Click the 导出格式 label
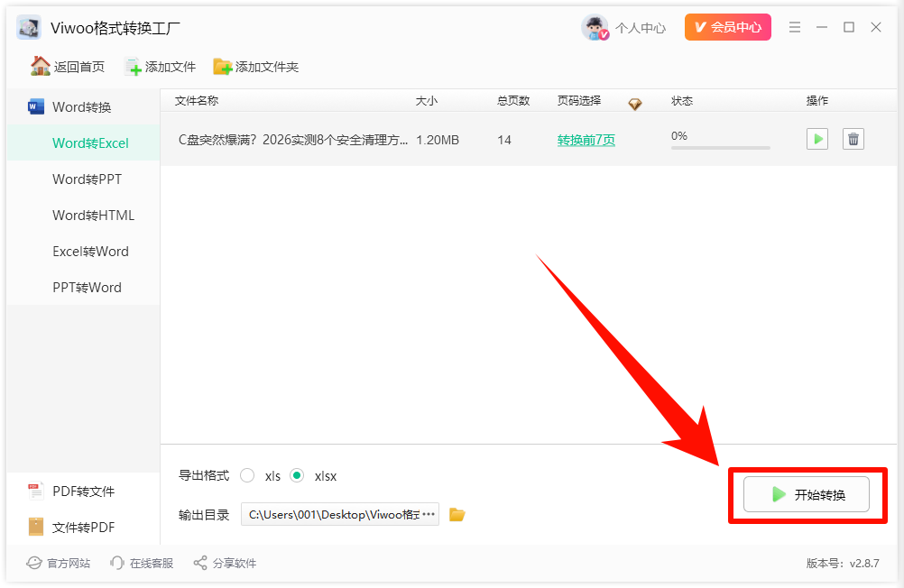 (204, 475)
